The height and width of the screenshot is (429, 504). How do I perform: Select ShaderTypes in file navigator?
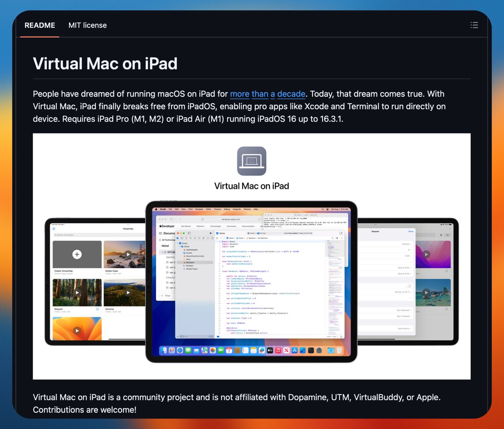pos(192,269)
